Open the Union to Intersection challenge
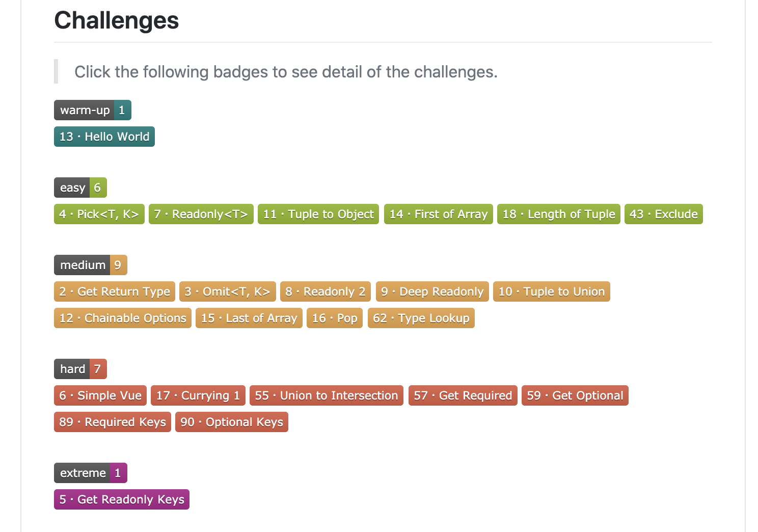The height and width of the screenshot is (532, 758). pos(327,395)
